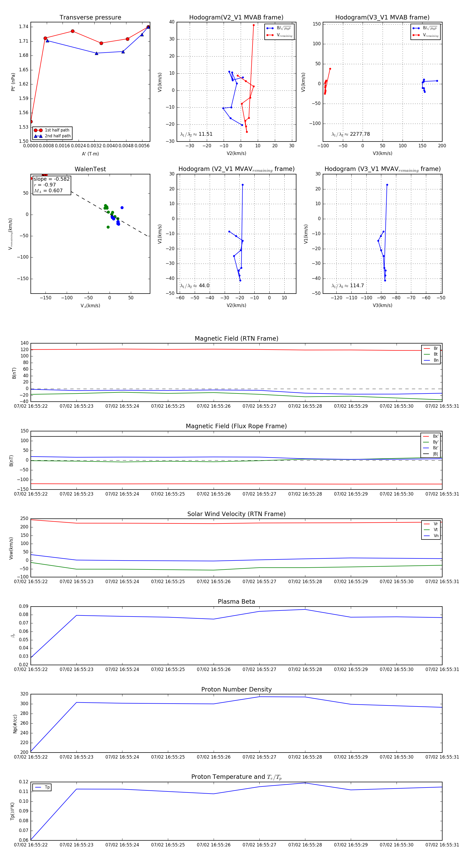Click the Magnetic Field (Flux Rope Frame) title

pyautogui.click(x=236, y=426)
